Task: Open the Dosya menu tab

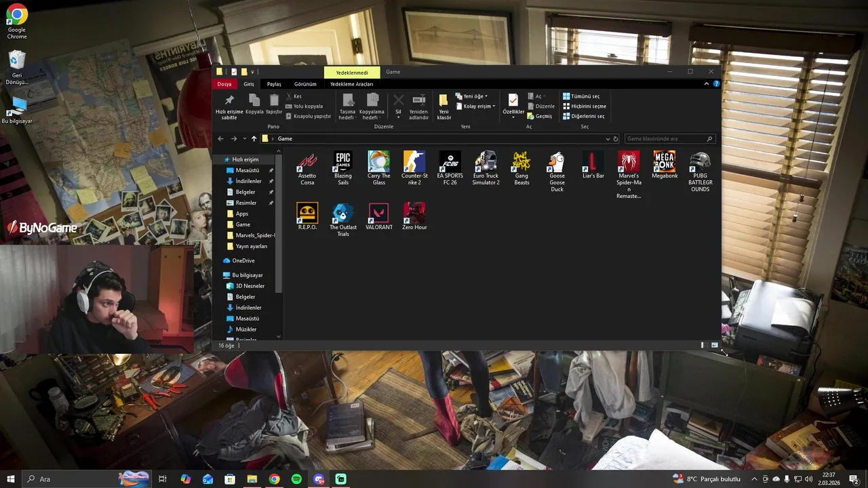Action: pyautogui.click(x=224, y=84)
